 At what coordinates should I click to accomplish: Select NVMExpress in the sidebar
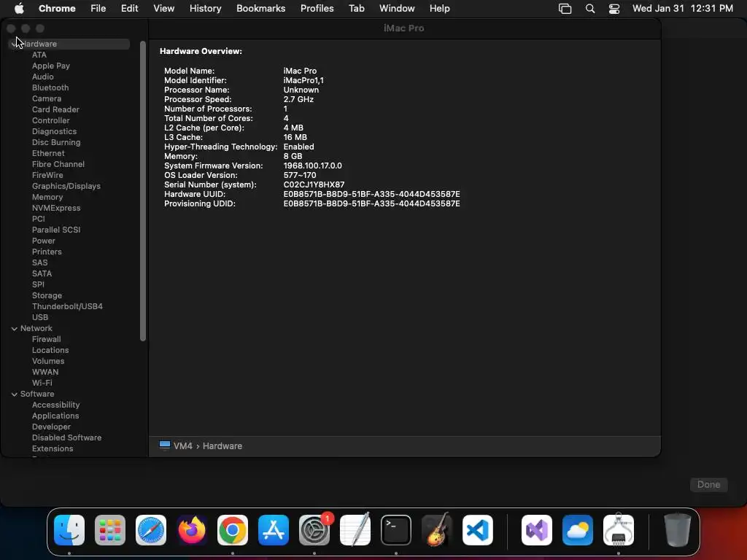(x=56, y=208)
